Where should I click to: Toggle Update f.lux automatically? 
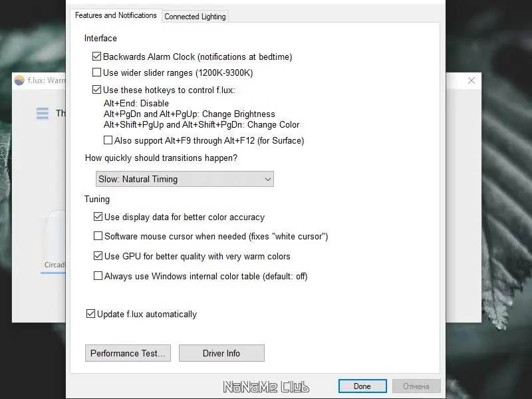[x=90, y=314]
